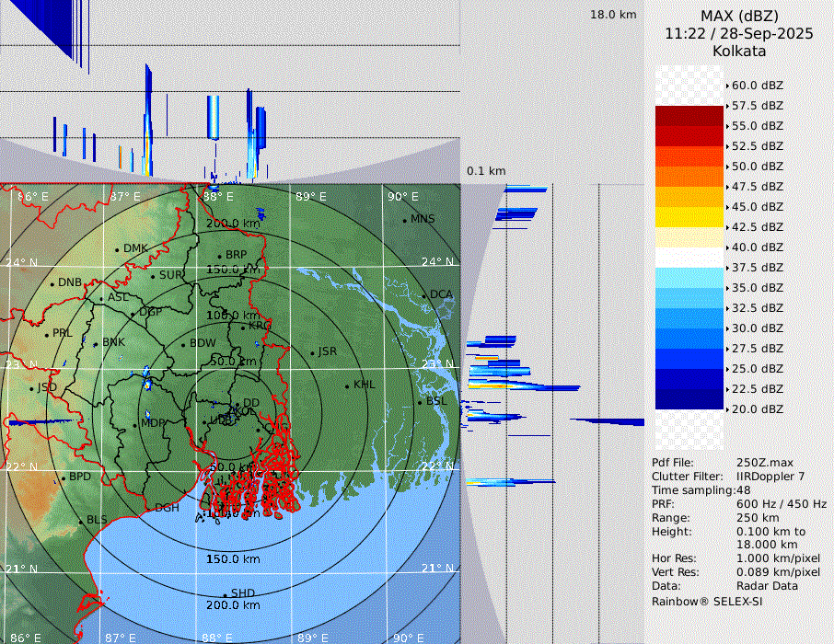834x644 pixels.
Task: Select the BPD station marker
Action: pos(63,477)
